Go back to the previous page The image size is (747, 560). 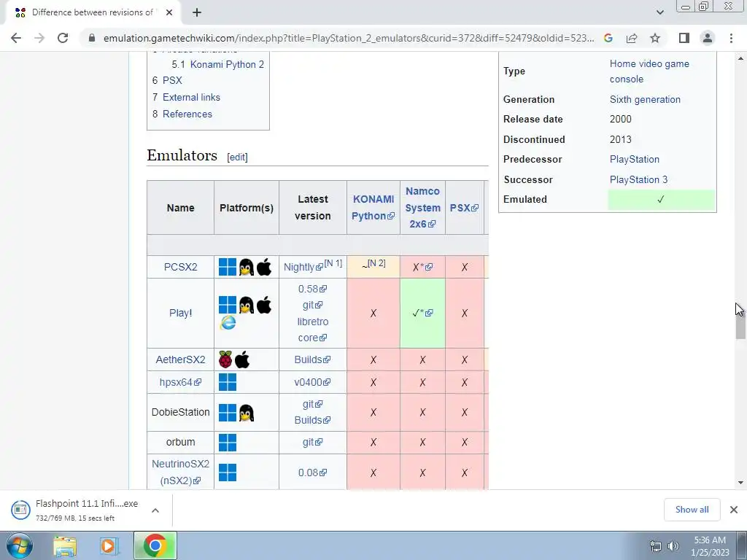point(16,38)
